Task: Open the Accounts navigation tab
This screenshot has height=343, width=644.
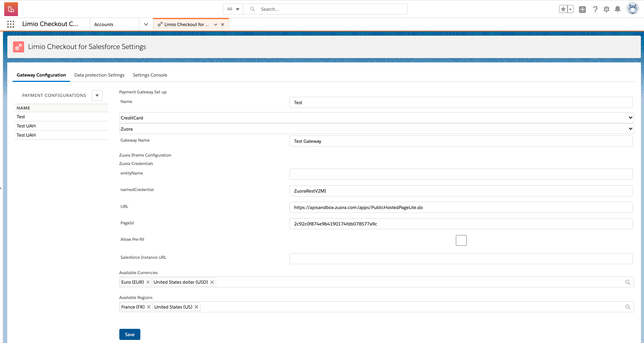Action: point(104,24)
